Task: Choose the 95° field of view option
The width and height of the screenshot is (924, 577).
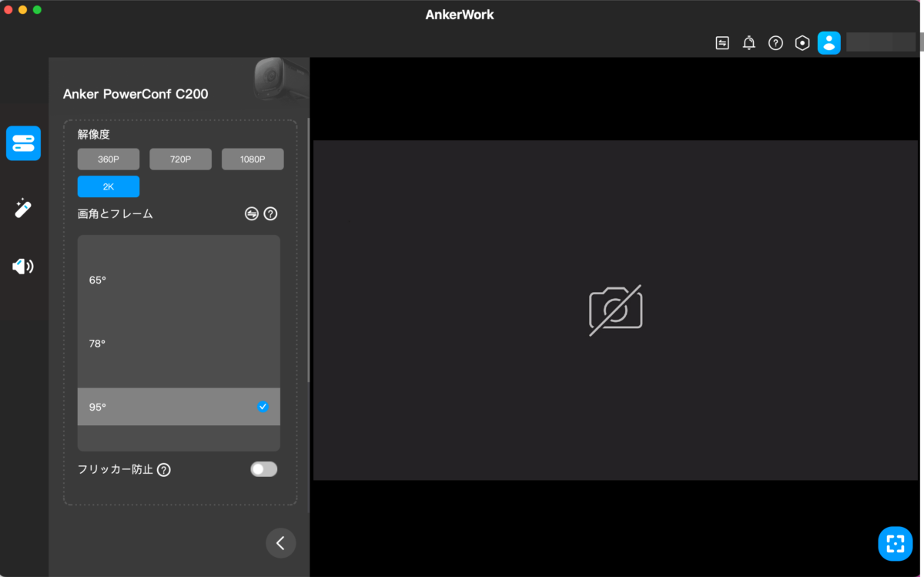Action: [179, 407]
